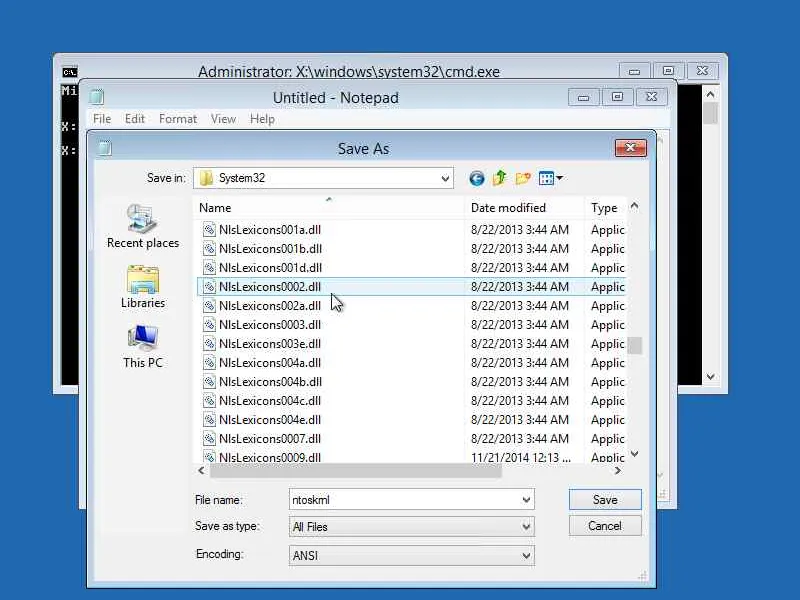
Task: Sort by Type column header
Action: point(605,208)
